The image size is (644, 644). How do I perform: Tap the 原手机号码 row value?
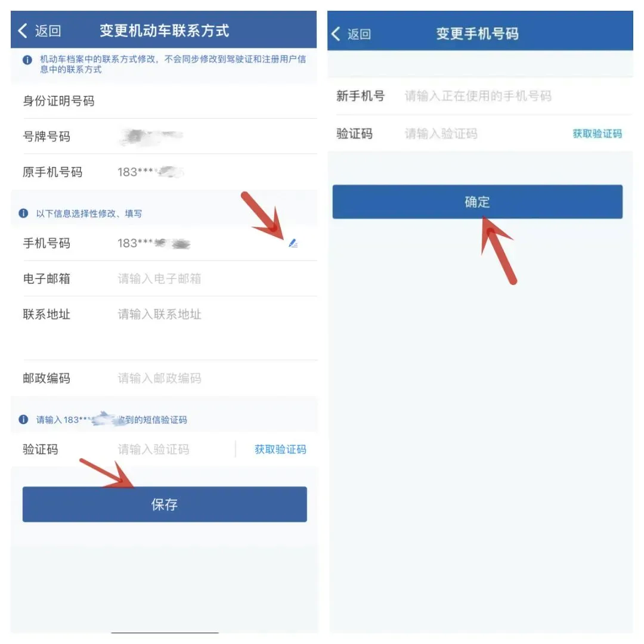[150, 172]
